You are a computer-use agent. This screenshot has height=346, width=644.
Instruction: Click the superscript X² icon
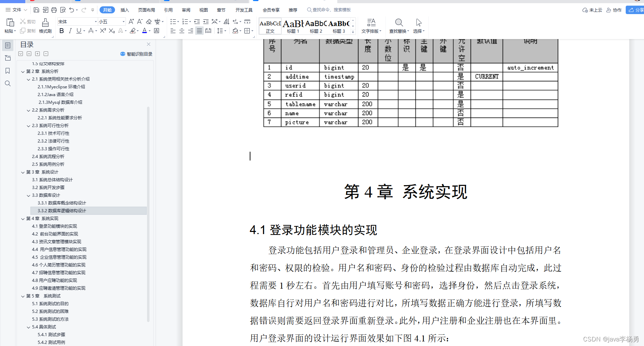point(103,31)
